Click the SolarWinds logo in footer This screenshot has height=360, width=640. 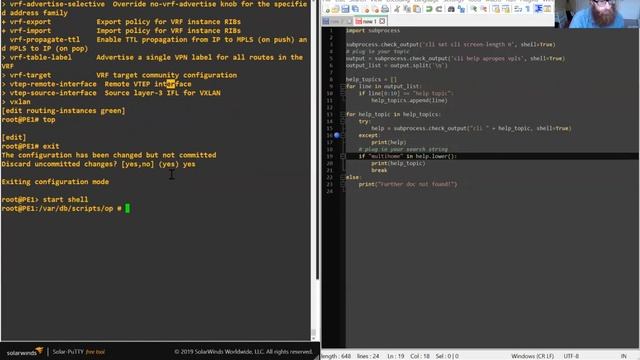(x=24, y=352)
